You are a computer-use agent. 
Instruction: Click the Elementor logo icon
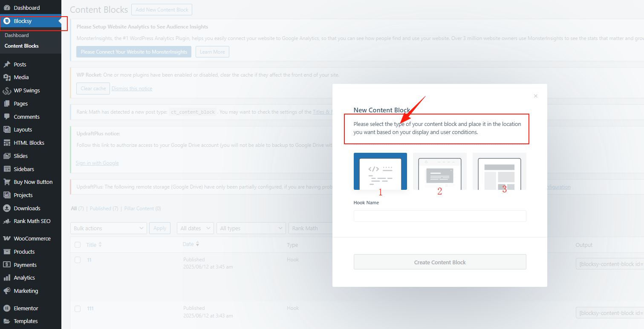[7, 308]
